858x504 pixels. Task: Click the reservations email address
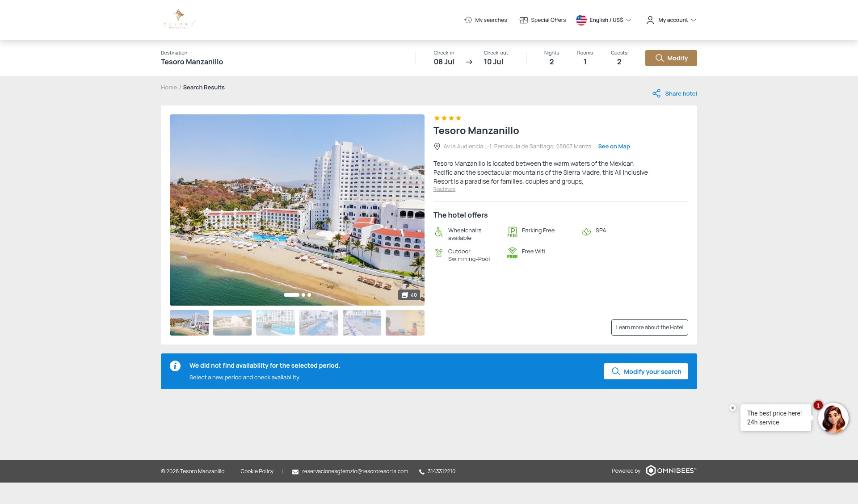click(355, 471)
